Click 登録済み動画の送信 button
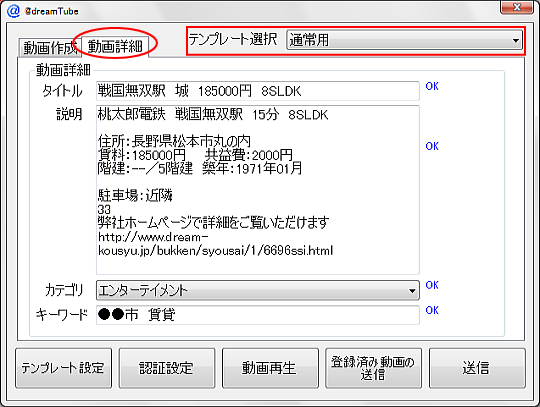Viewport: 540px width, 407px height. coord(373,368)
